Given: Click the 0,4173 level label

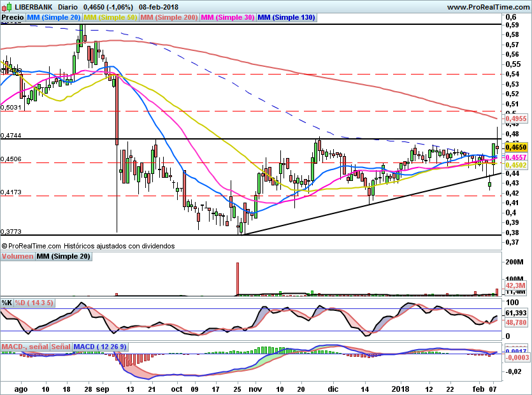Looking at the screenshot, I should (11, 192).
